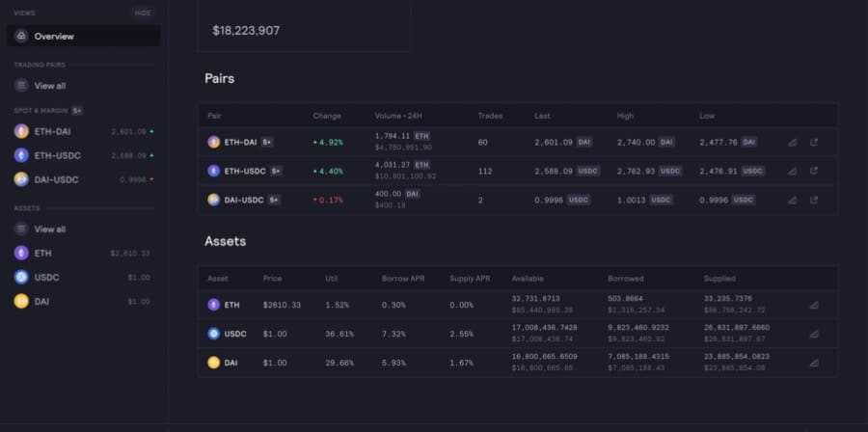
Task: Click the 5x leverage badge beside Spot & Margin
Action: (77, 111)
